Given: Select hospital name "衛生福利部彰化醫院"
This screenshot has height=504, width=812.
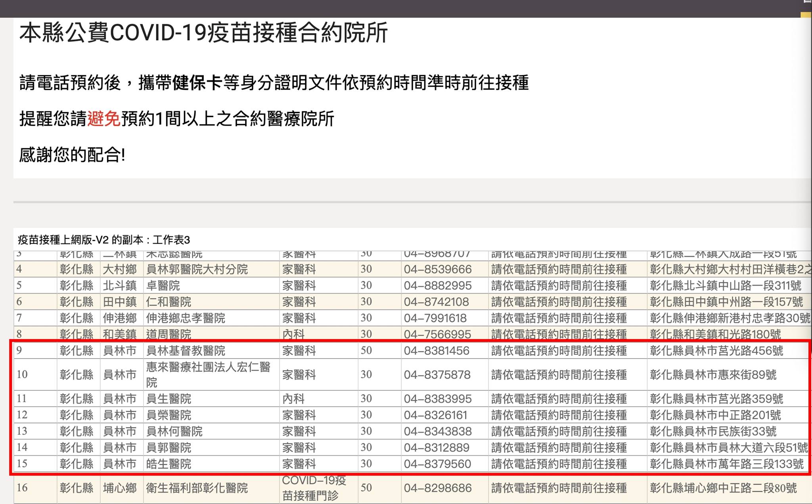Looking at the screenshot, I should point(197,488).
